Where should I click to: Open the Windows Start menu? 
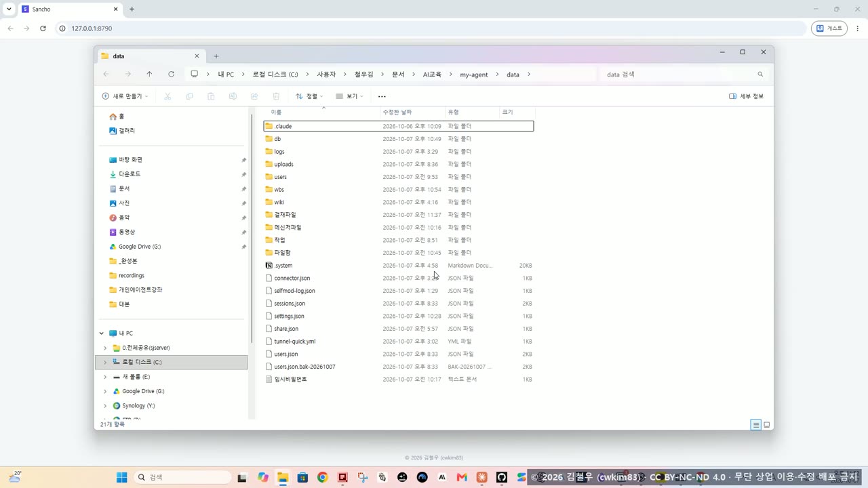click(122, 477)
